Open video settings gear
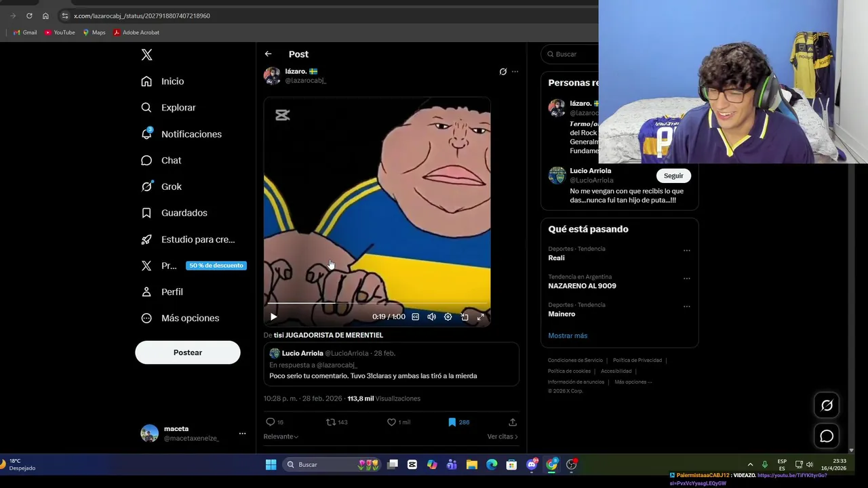 pyautogui.click(x=448, y=317)
